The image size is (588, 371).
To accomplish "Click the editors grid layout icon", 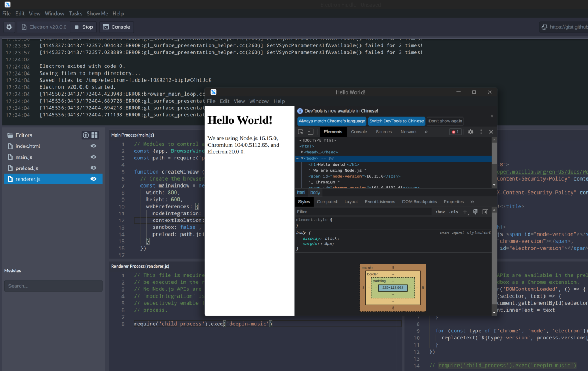I will tap(95, 135).
